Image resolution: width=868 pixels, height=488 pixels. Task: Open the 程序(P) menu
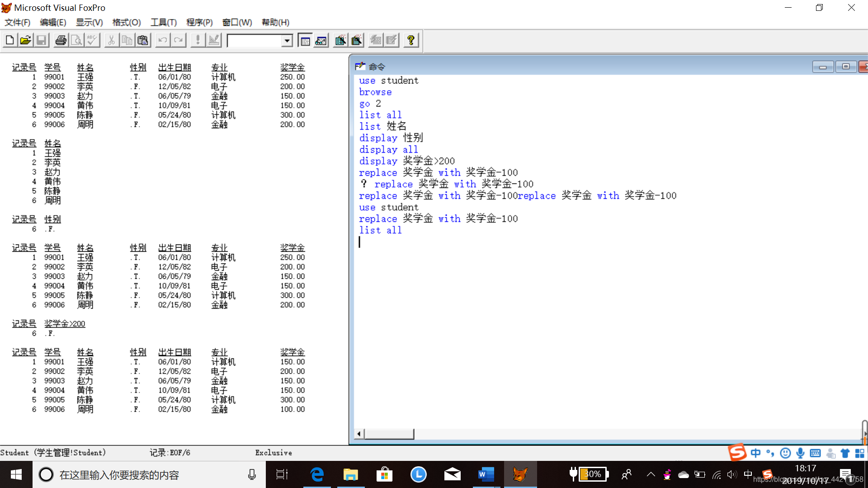point(199,22)
